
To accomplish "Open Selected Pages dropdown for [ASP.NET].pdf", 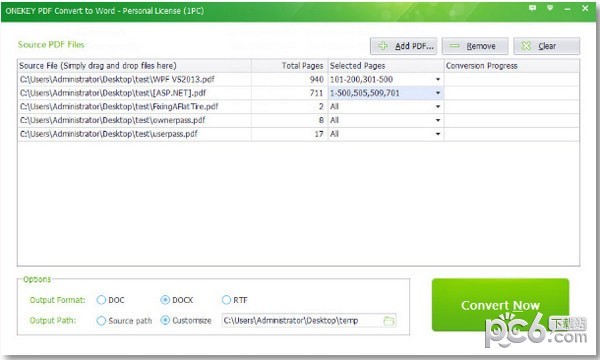I will [x=438, y=93].
